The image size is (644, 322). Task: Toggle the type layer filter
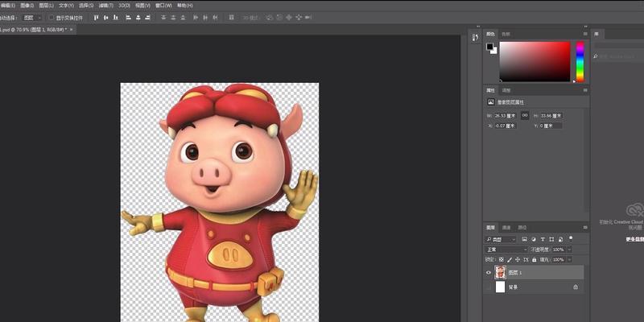(543, 239)
